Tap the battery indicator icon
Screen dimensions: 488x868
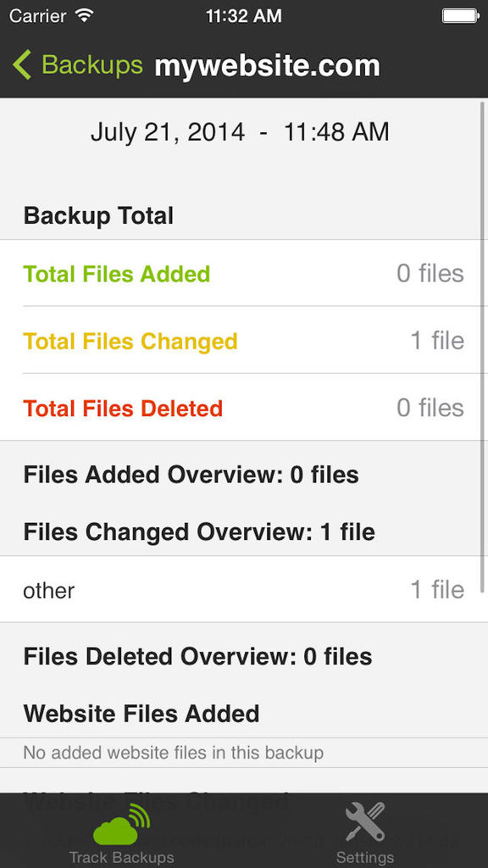(460, 15)
